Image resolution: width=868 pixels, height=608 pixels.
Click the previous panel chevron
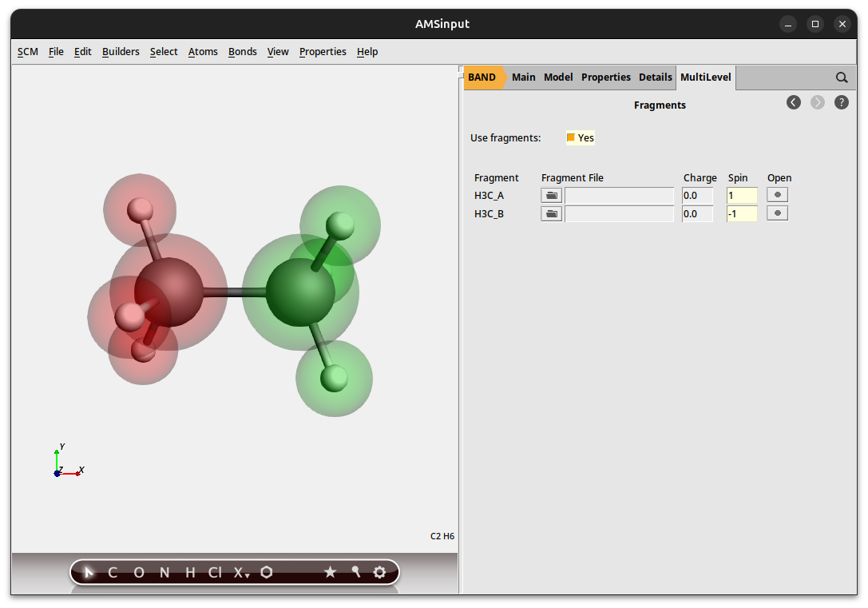click(x=793, y=102)
